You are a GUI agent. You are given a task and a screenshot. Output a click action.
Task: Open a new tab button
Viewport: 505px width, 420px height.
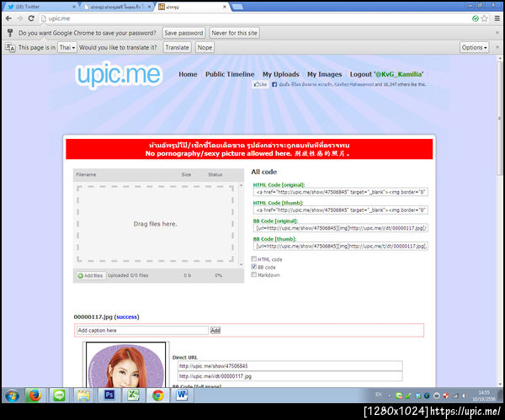237,7
